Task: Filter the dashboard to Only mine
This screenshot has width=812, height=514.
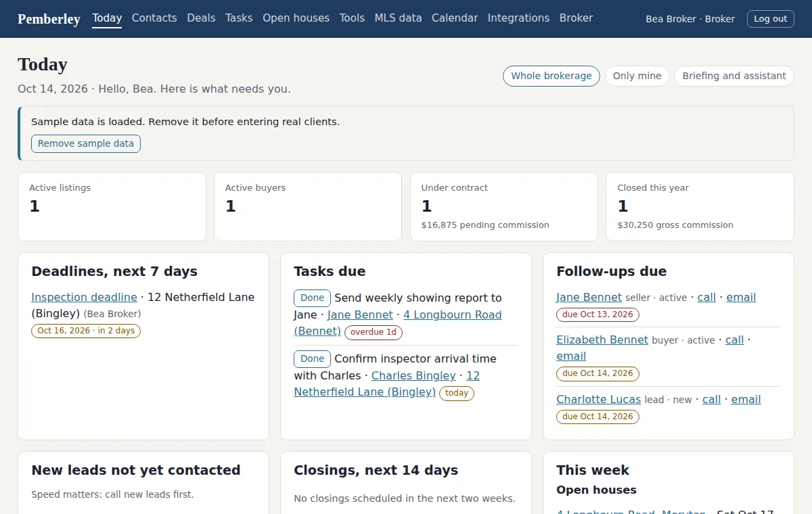Action: point(637,76)
